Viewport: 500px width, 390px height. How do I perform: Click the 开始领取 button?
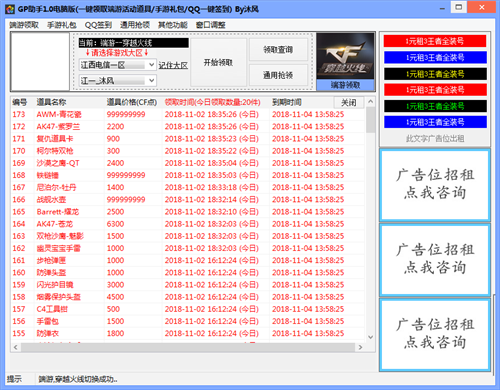coord(218,62)
